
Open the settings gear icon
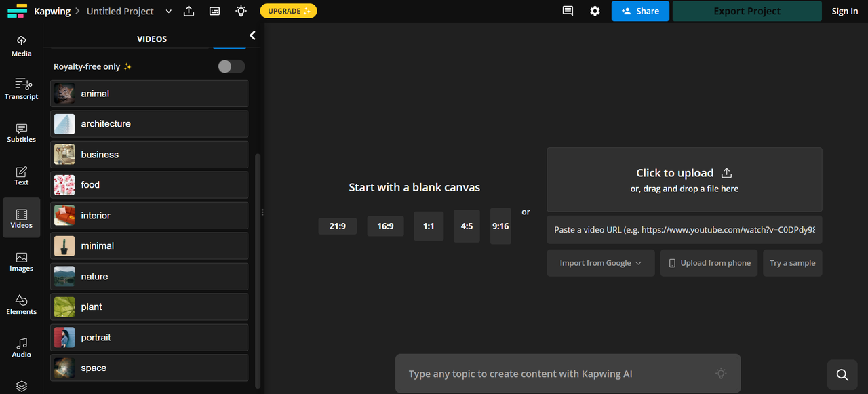click(595, 11)
